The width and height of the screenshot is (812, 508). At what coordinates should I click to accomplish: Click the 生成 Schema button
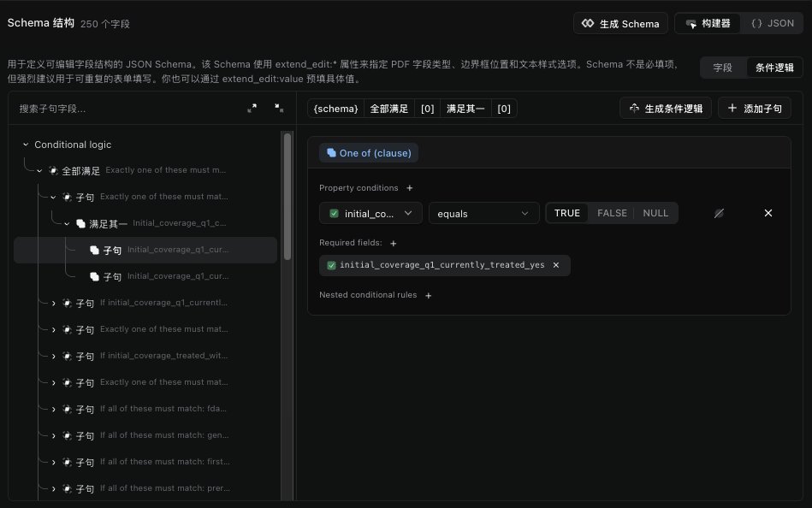click(x=620, y=23)
